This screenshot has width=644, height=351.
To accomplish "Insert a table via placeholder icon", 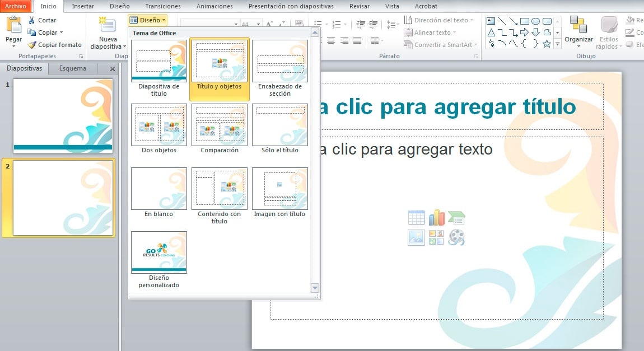I will click(416, 218).
